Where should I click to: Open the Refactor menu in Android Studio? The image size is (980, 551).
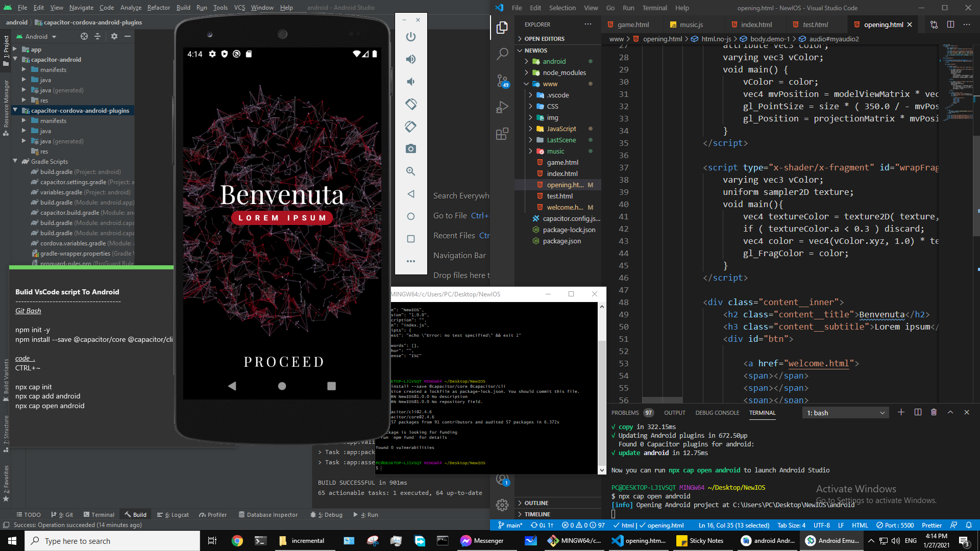158,8
